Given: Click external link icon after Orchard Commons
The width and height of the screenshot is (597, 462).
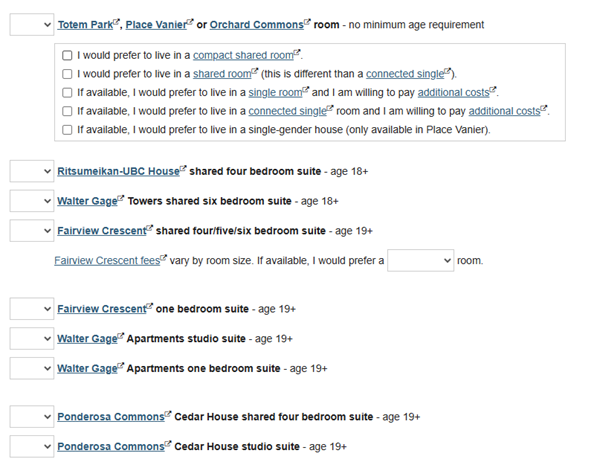Looking at the screenshot, I should (307, 22).
